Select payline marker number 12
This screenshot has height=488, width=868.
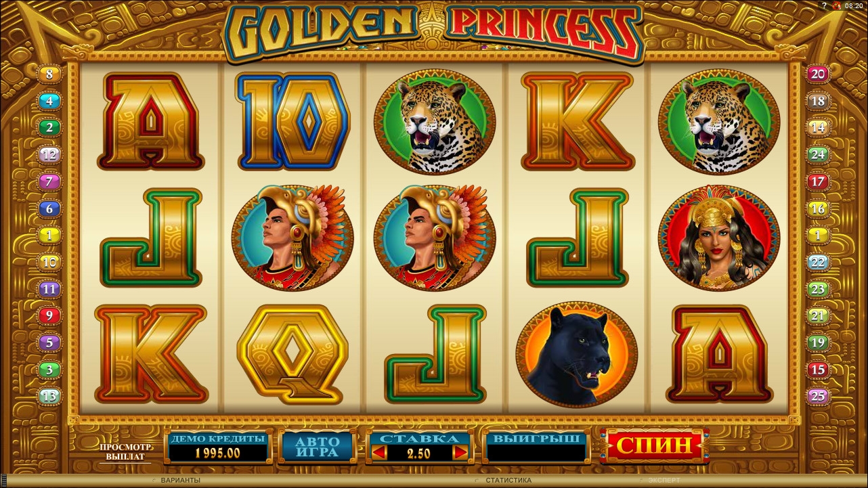pos(49,154)
